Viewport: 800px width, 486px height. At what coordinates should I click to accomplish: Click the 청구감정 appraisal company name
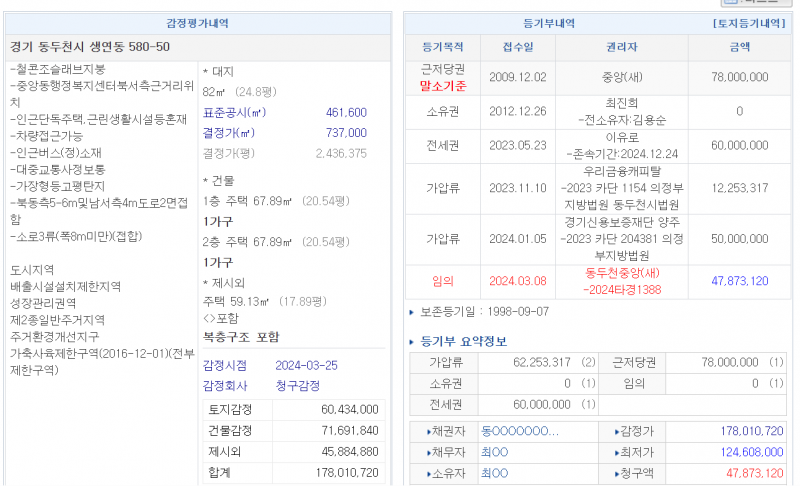pyautogui.click(x=298, y=385)
